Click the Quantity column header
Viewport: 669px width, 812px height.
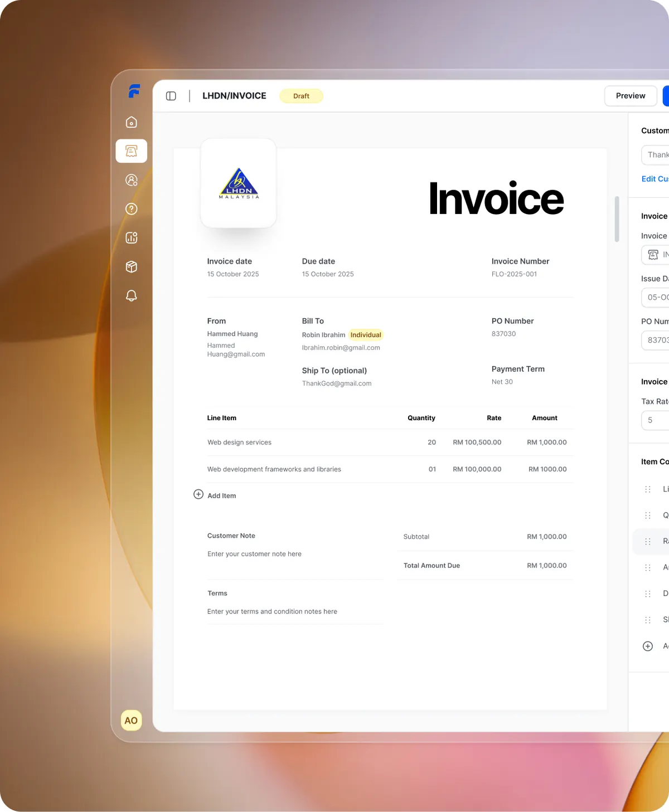coord(421,418)
